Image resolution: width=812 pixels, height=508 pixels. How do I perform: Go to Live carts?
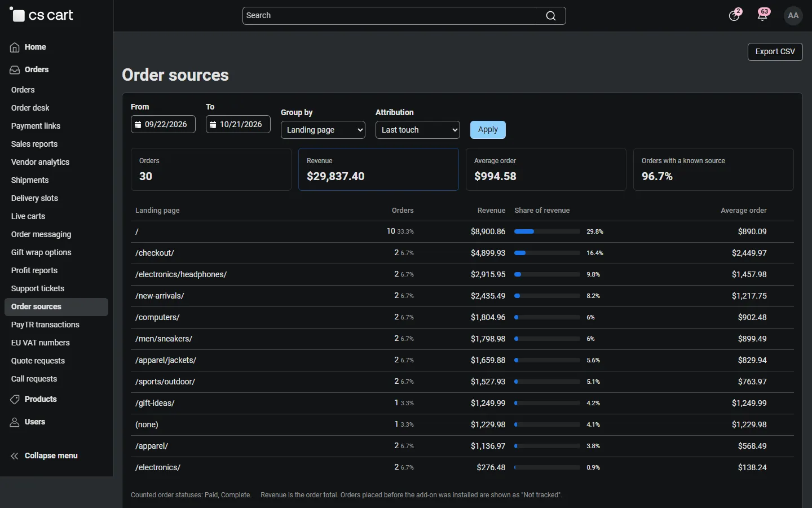28,216
